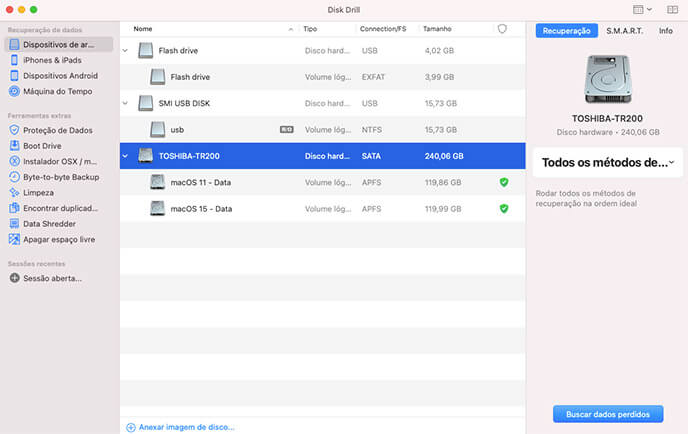Image resolution: width=688 pixels, height=434 pixels.
Task: Switch to the S.M.A.R.T. tab
Action: pos(624,31)
